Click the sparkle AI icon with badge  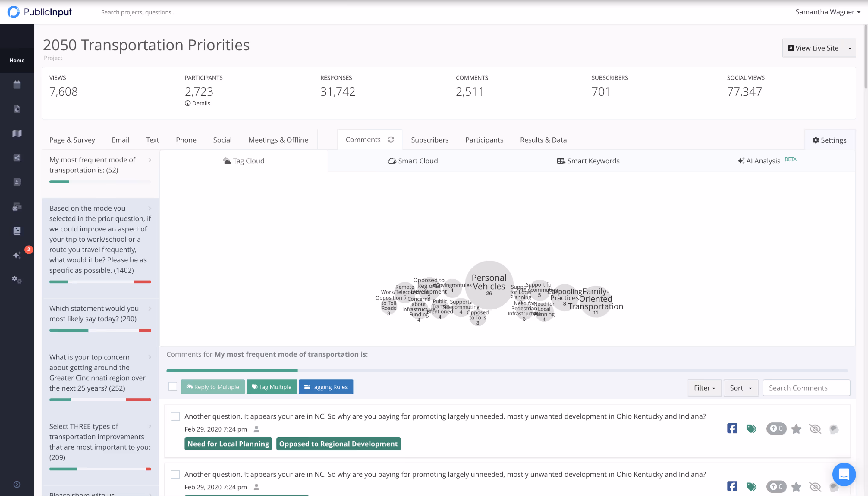click(x=17, y=256)
